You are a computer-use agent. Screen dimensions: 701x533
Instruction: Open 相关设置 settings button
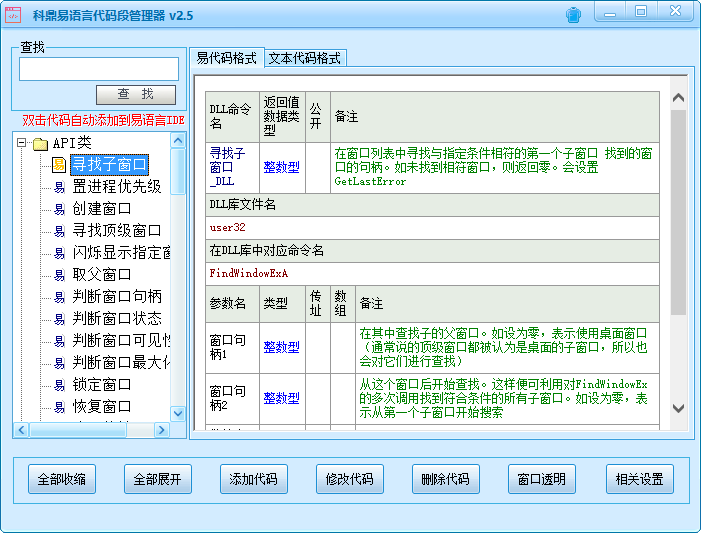tap(639, 479)
